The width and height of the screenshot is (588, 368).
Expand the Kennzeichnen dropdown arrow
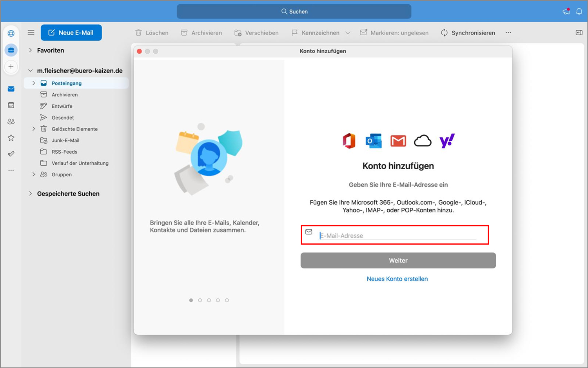[x=348, y=33]
